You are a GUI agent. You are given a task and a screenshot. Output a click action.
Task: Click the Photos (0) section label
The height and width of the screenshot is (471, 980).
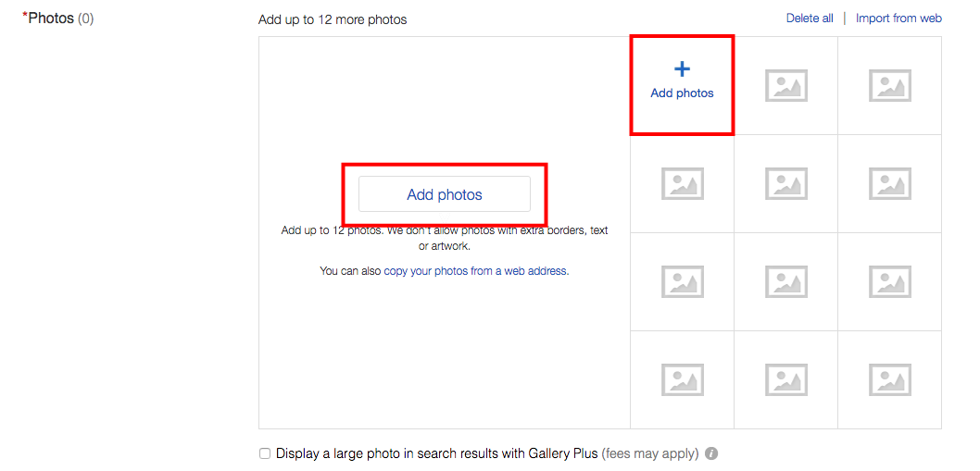(57, 19)
